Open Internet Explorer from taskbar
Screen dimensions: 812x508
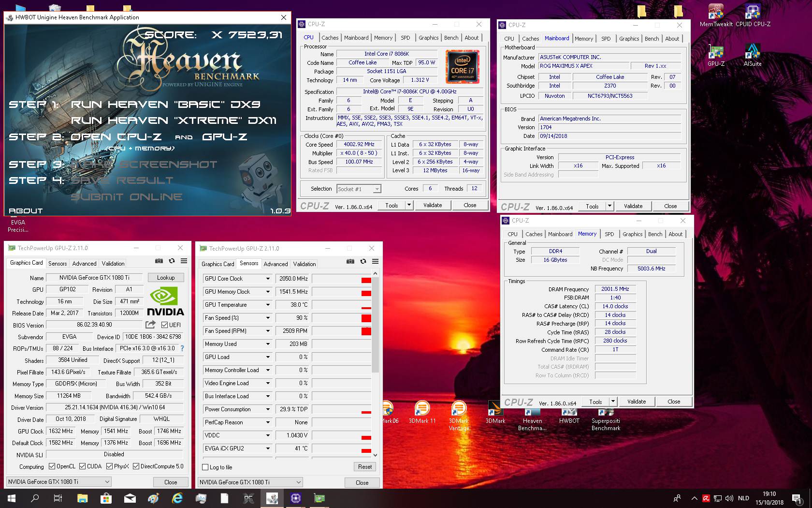pos(177,498)
